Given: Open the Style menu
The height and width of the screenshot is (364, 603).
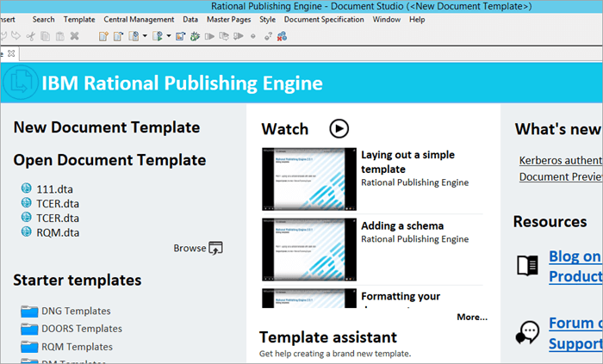Looking at the screenshot, I should (267, 19).
